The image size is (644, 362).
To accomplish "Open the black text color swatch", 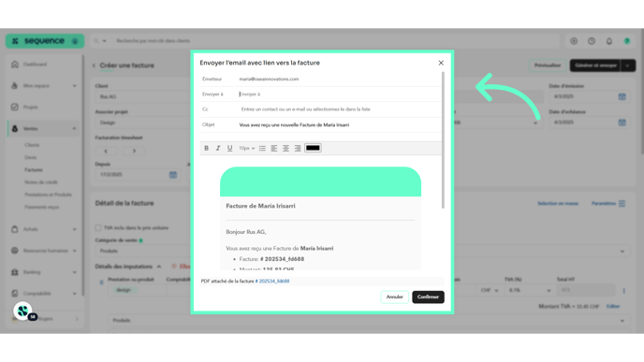I will [313, 148].
